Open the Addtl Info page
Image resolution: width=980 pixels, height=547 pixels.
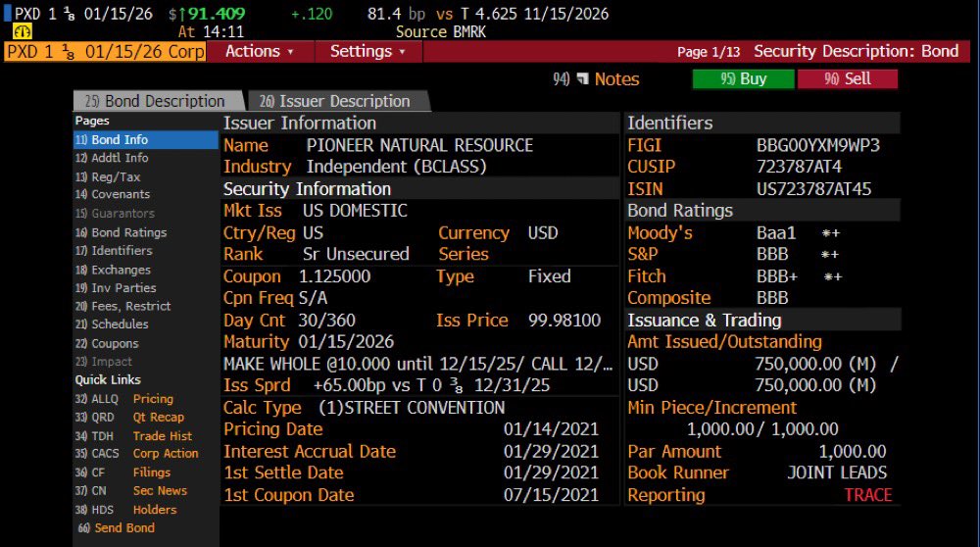click(112, 158)
